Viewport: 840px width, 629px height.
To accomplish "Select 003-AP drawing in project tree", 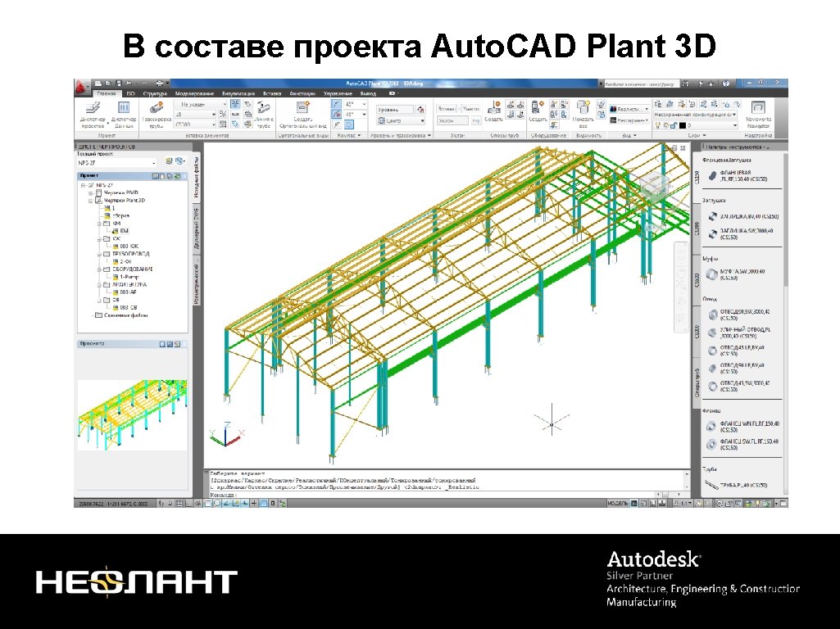I will click(125, 292).
